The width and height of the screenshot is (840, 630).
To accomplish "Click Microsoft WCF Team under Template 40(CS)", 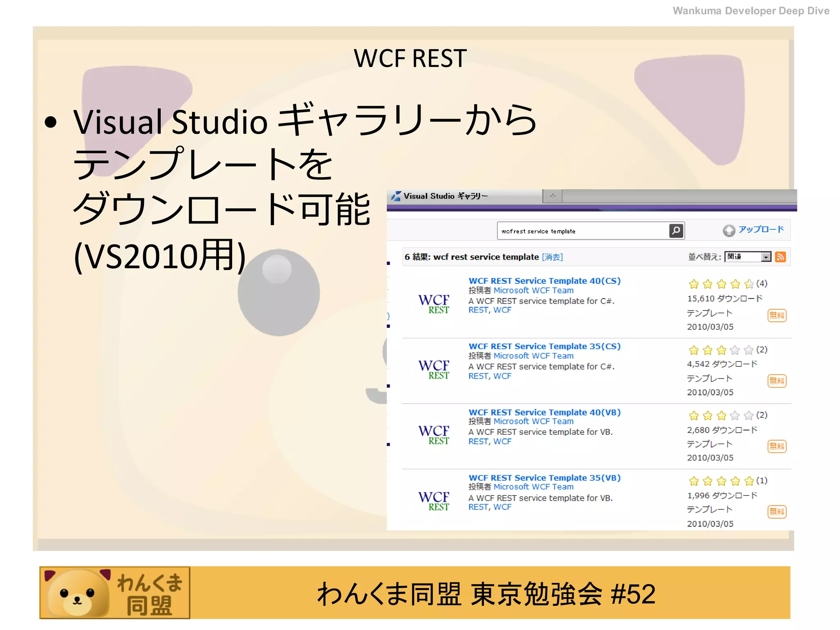I will (533, 290).
